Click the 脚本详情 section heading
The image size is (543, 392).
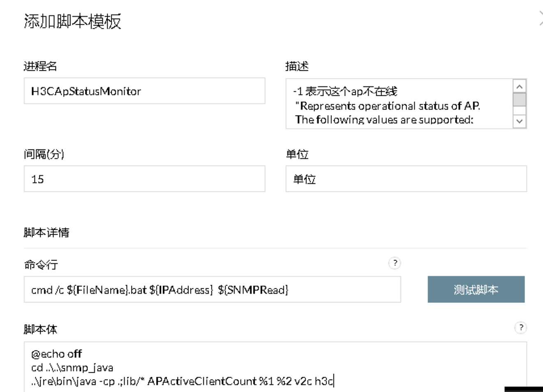tap(46, 233)
